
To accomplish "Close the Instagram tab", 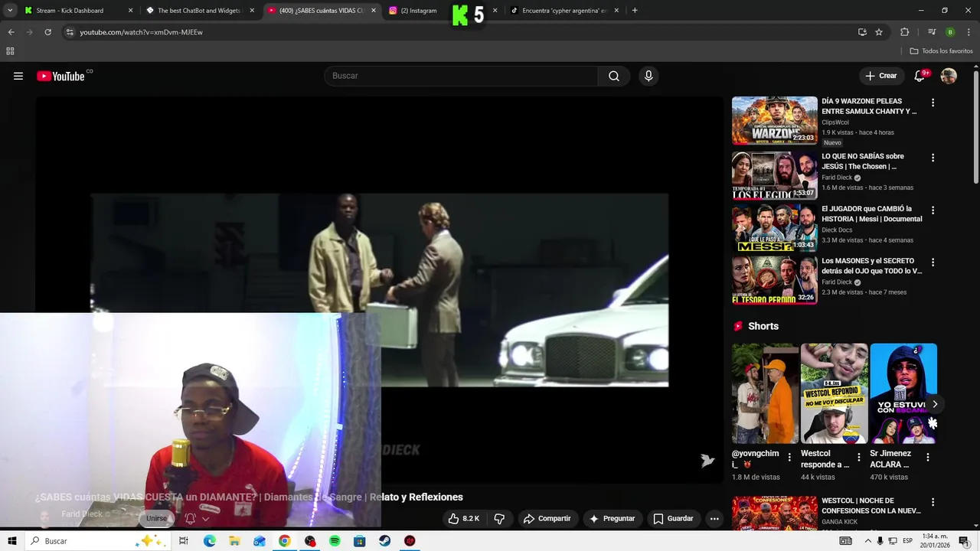I will [495, 11].
